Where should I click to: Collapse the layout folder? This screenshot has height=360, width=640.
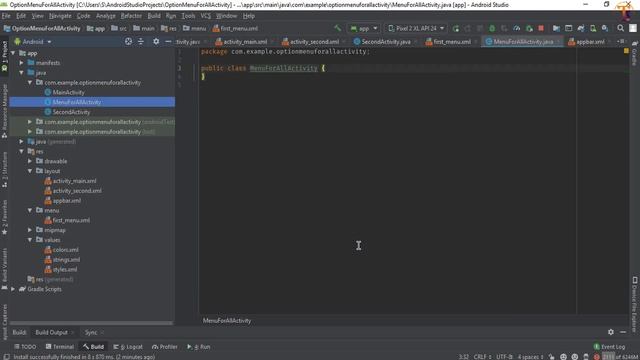pyautogui.click(x=30, y=171)
